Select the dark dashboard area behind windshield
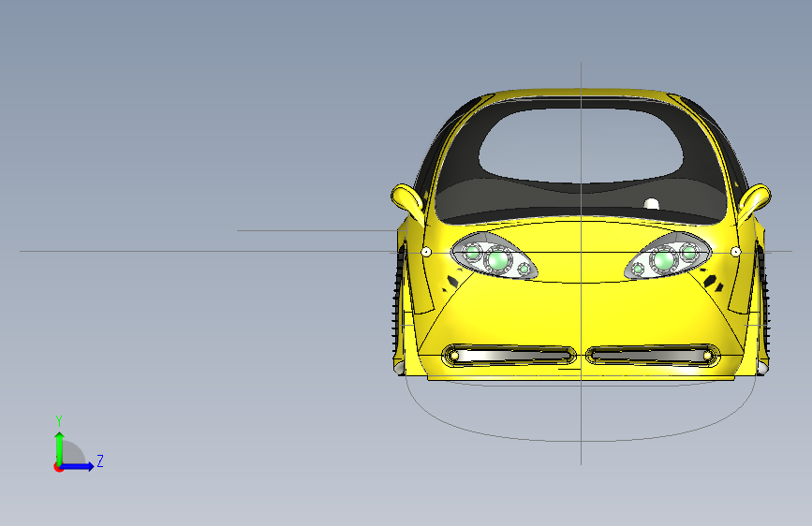812x526 pixels. (580, 199)
